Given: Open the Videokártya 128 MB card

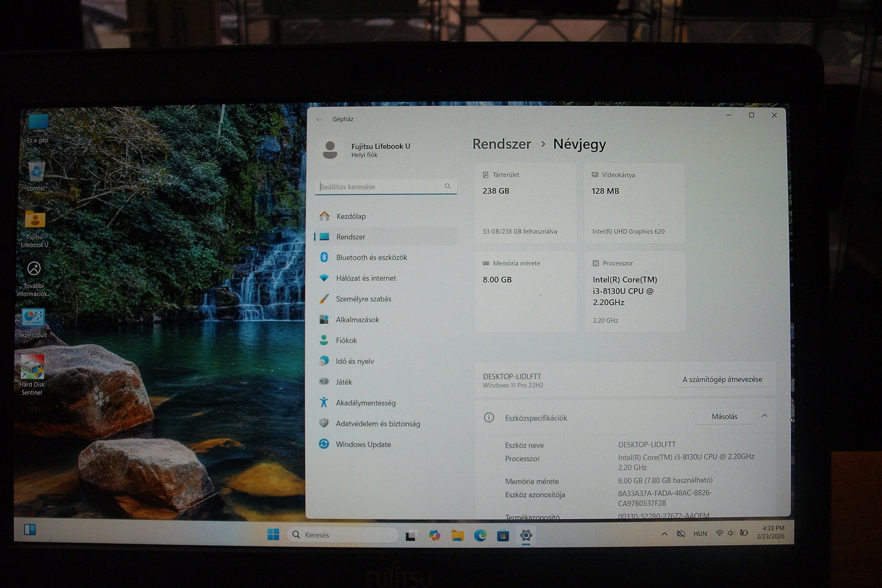Looking at the screenshot, I should pyautogui.click(x=634, y=203).
